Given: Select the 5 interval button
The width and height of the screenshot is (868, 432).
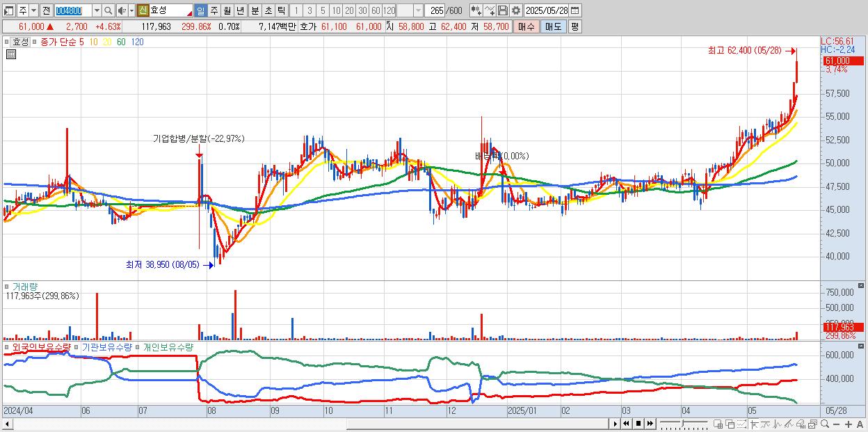Looking at the screenshot, I should pos(323,10).
